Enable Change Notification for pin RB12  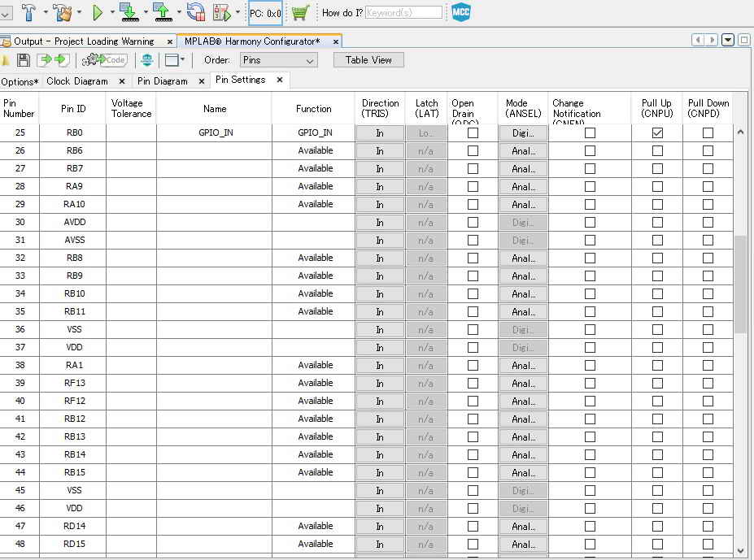[590, 419]
